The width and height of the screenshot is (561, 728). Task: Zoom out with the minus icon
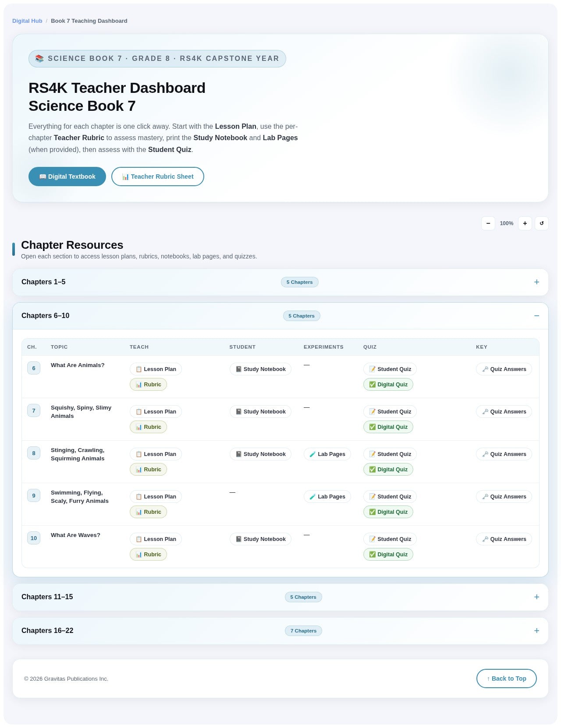(488, 223)
